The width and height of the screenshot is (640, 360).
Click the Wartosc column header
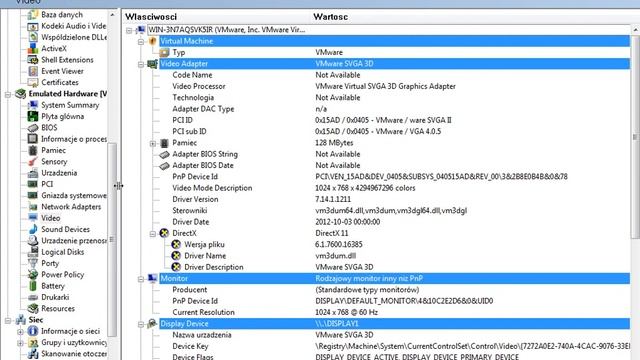[331, 17]
